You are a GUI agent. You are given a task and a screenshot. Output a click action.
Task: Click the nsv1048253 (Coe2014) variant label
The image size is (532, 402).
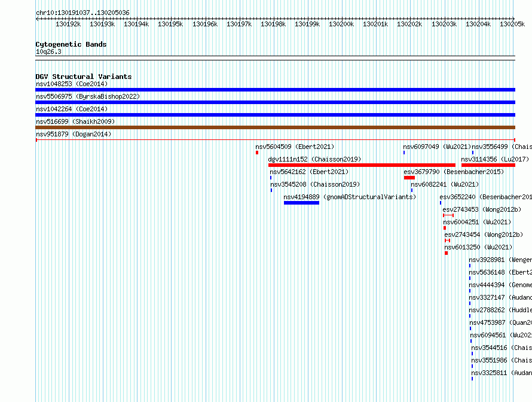pos(72,84)
